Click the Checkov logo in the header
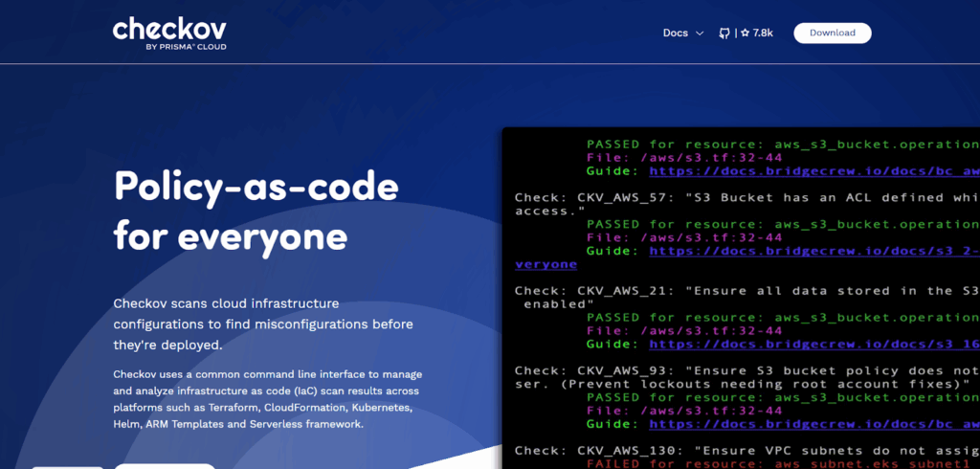The image size is (980, 469). 168,29
